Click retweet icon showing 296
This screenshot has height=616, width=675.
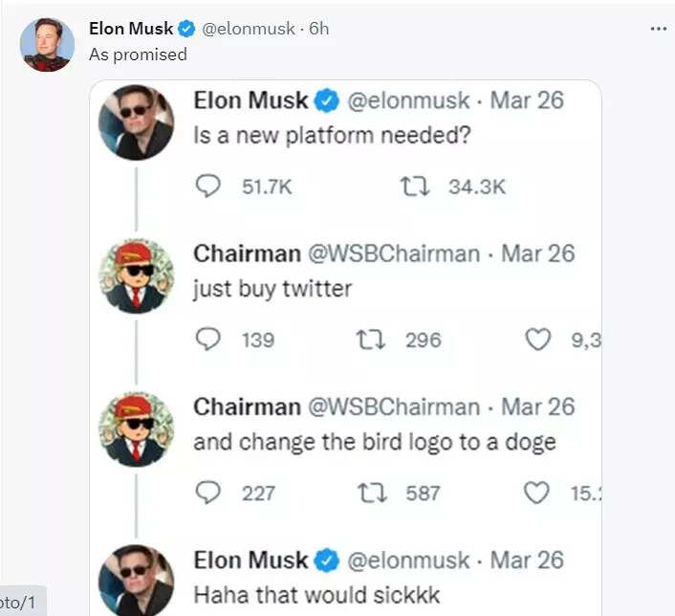372,339
